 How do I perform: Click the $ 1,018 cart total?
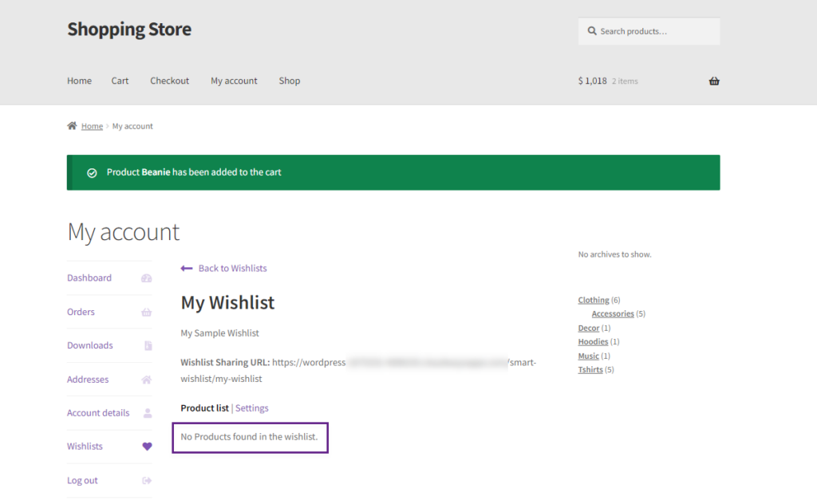coord(593,81)
